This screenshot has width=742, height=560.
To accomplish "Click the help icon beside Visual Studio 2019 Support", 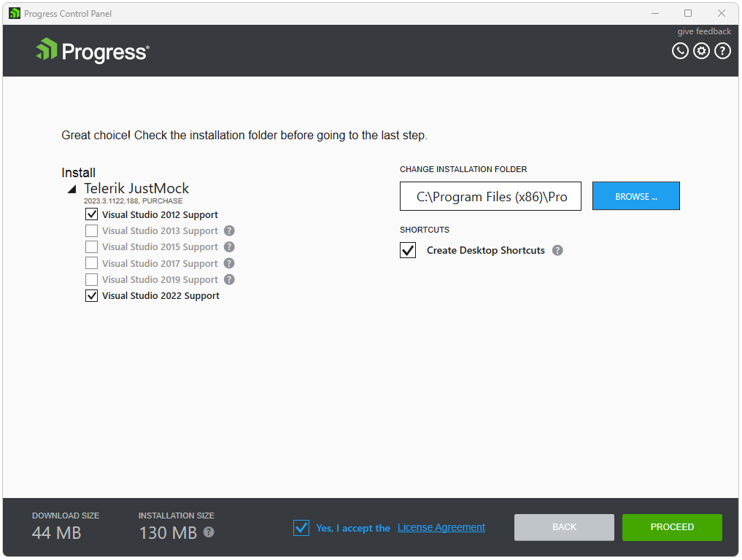I will [229, 279].
